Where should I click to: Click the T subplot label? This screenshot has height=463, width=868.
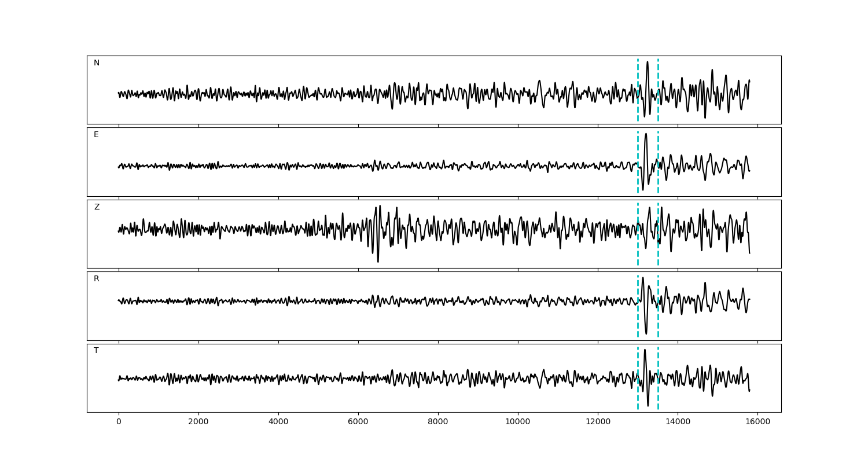pyautogui.click(x=96, y=351)
